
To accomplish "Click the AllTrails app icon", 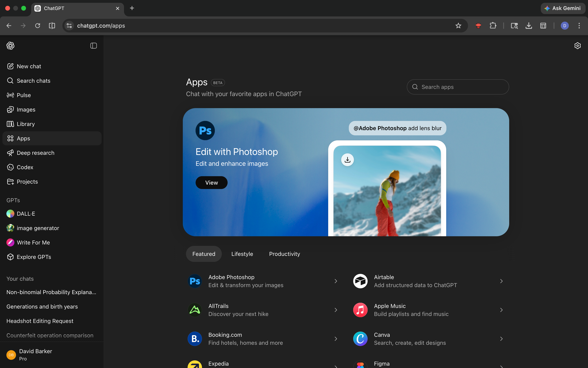I will point(195,310).
